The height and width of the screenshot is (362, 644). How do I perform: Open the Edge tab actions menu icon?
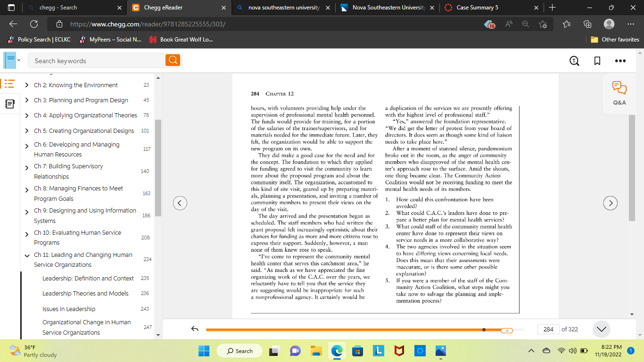[11, 8]
